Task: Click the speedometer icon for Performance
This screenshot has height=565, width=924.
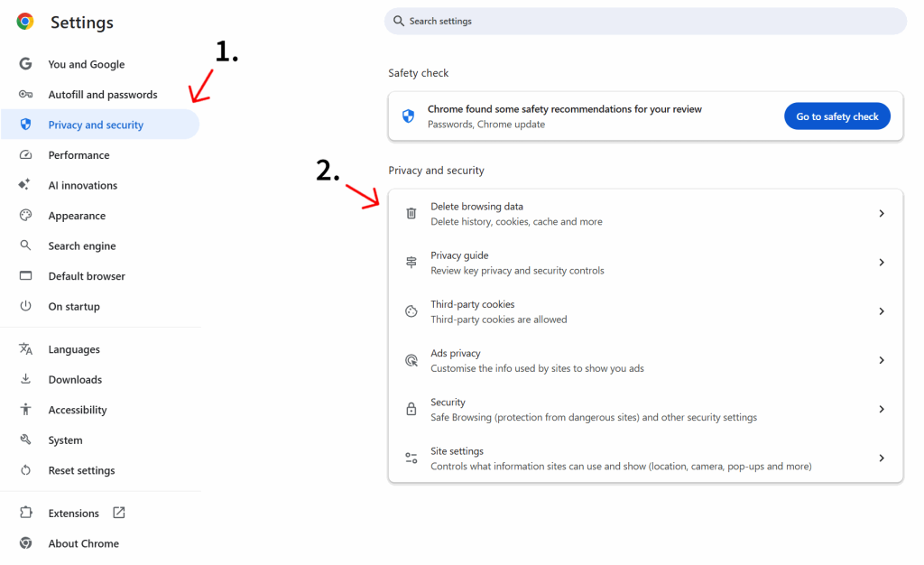Action: tap(25, 155)
